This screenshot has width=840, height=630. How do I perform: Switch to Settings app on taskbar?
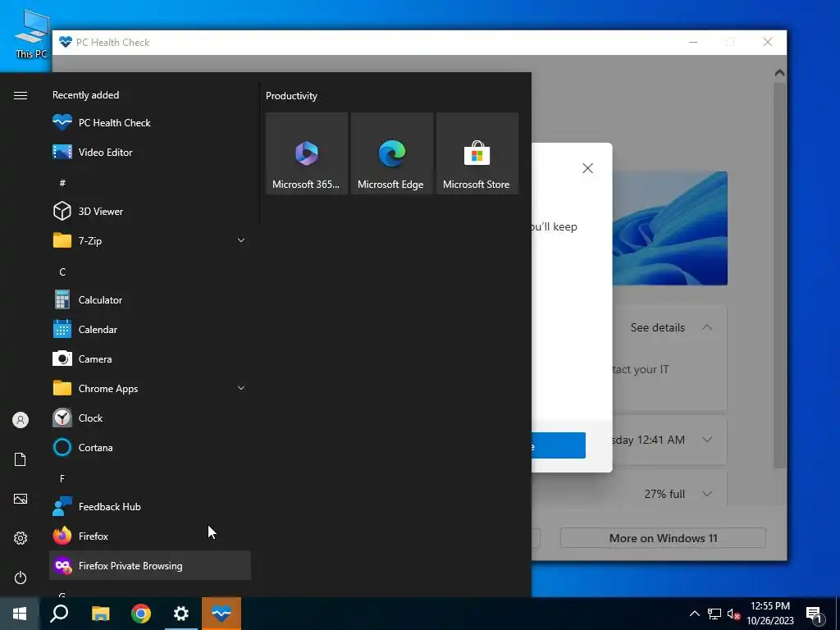(x=181, y=614)
